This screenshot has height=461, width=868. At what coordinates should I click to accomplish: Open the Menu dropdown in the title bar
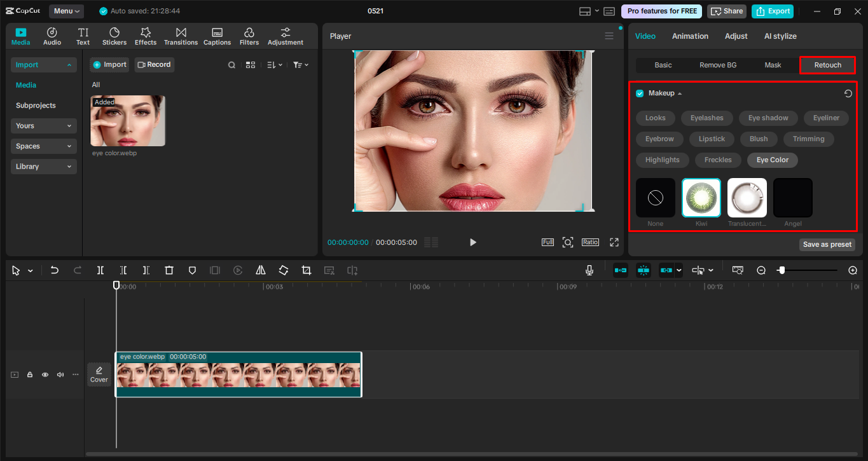66,10
